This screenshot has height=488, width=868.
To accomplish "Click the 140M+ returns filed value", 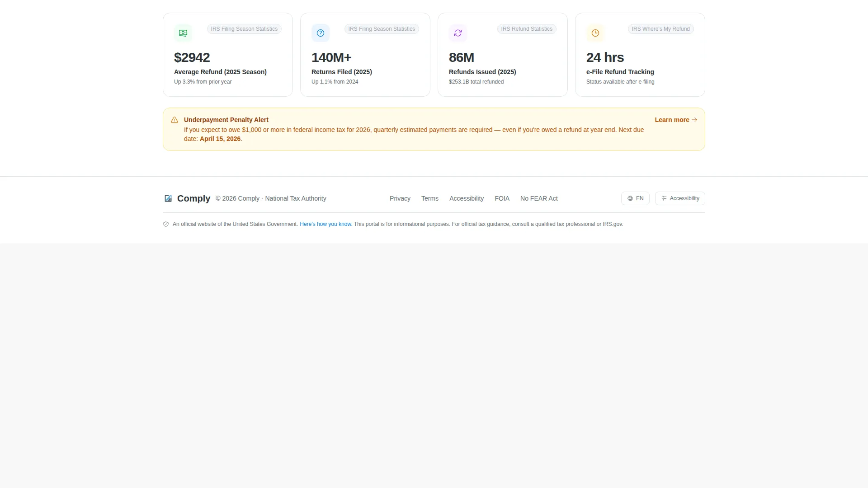I will 331,57.
